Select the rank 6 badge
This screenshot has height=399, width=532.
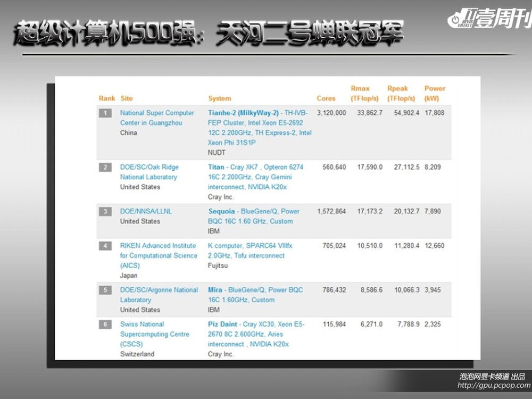pos(105,325)
